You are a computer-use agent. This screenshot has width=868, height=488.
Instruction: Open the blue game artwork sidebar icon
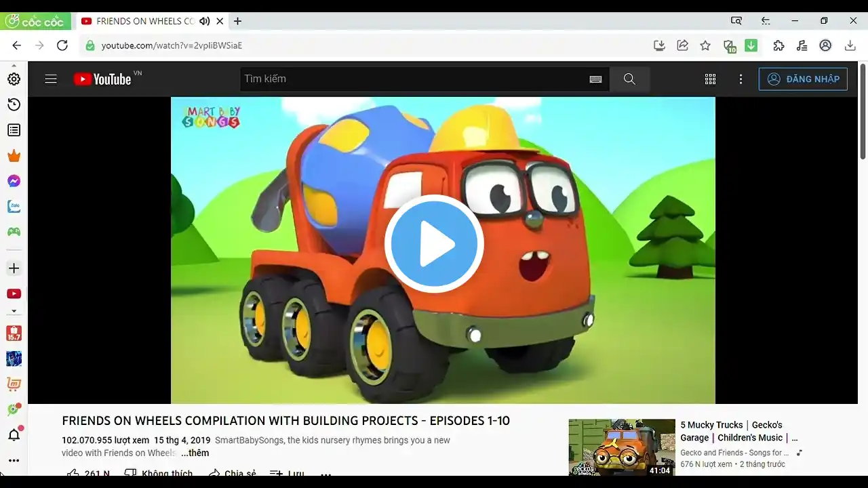pos(14,359)
